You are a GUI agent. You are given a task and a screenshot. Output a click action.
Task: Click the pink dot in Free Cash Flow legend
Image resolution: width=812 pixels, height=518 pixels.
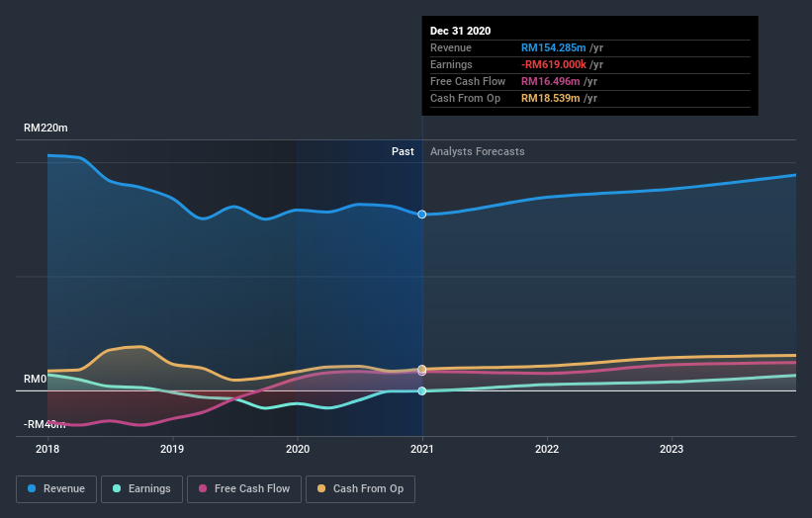click(203, 488)
